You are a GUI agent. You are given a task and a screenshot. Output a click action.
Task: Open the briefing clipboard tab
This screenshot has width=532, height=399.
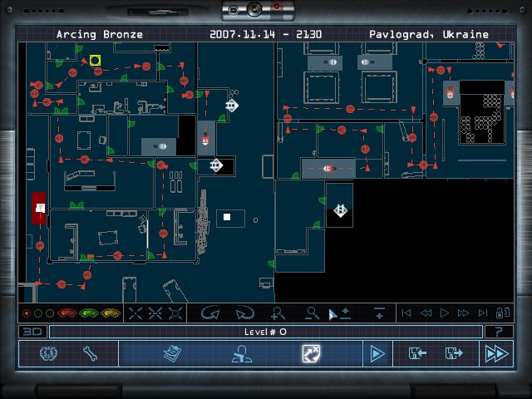pyautogui.click(x=172, y=353)
